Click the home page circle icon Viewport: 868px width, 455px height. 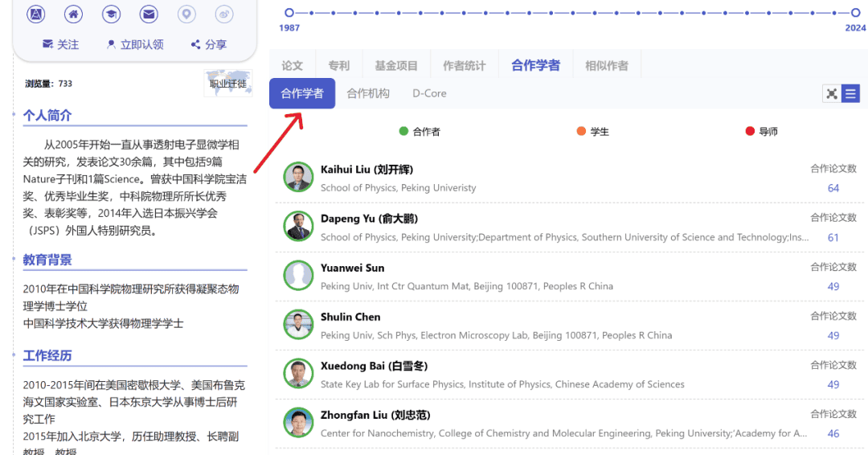click(x=73, y=14)
